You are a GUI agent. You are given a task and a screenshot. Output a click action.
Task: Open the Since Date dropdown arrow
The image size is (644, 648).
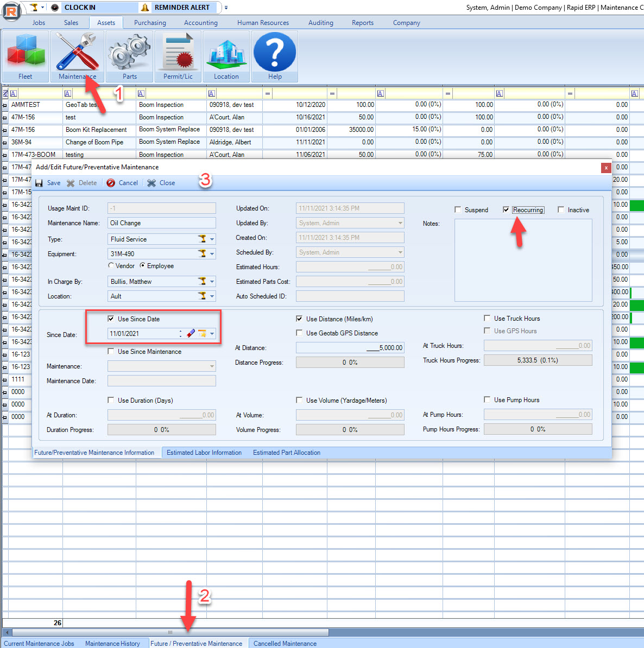(x=212, y=334)
